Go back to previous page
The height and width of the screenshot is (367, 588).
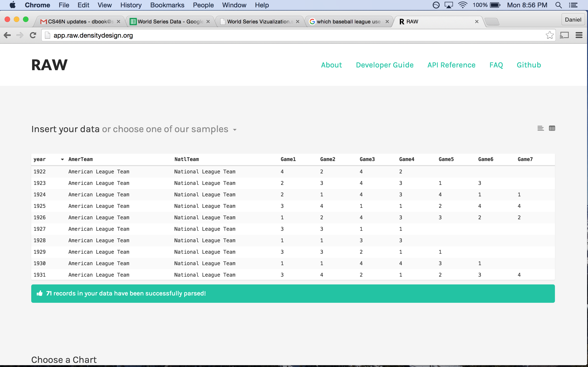point(7,35)
